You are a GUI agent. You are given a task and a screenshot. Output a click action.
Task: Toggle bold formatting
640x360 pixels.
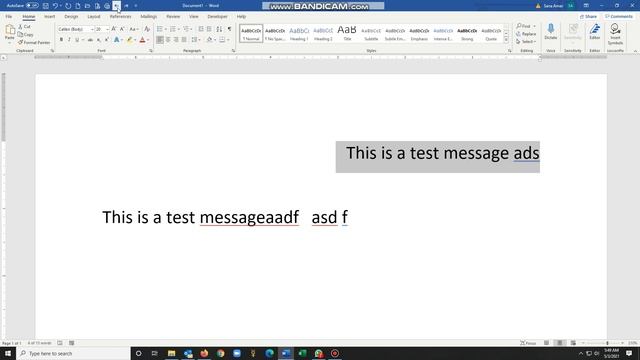(x=61, y=40)
